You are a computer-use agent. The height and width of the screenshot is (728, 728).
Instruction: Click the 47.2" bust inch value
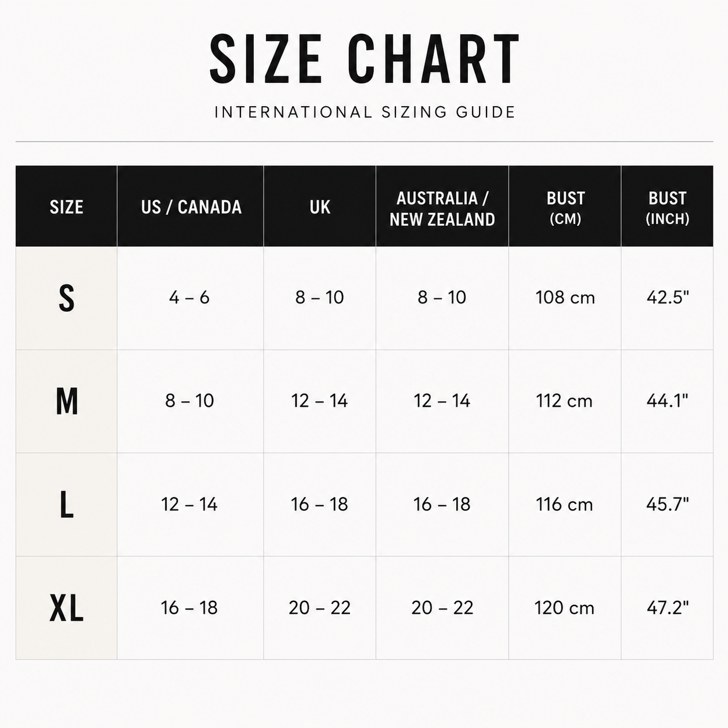click(668, 607)
